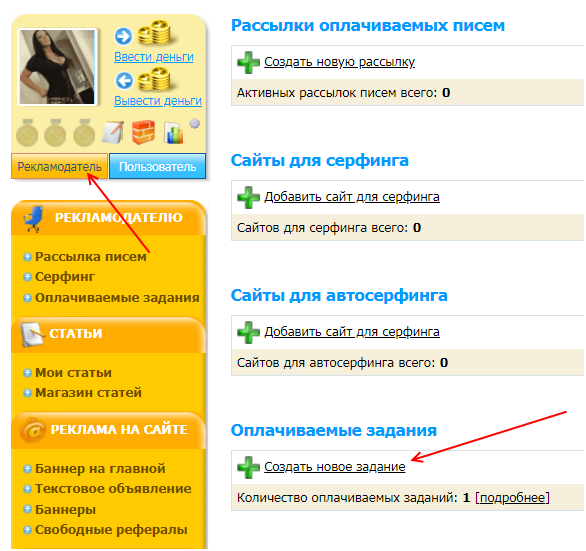Viewport: 586px width, 551px height.
Task: Click Количество оплачиваемых заданий text
Action: point(347,498)
